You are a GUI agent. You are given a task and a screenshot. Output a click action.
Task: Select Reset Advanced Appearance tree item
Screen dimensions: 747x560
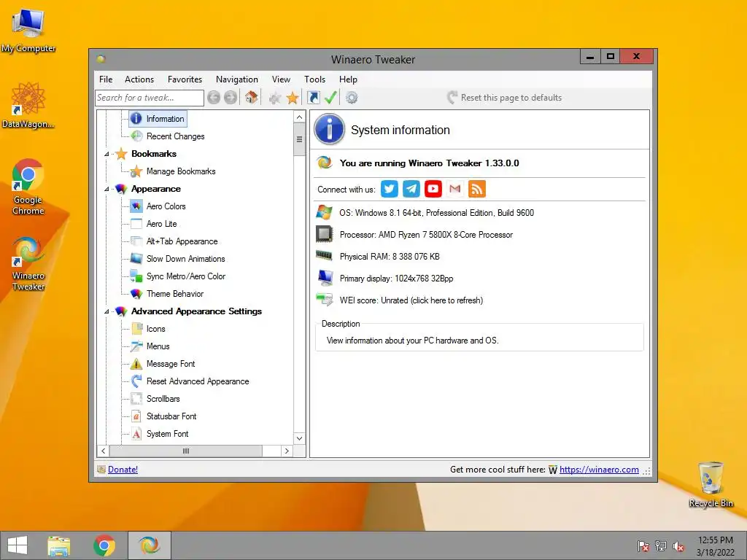198,381
